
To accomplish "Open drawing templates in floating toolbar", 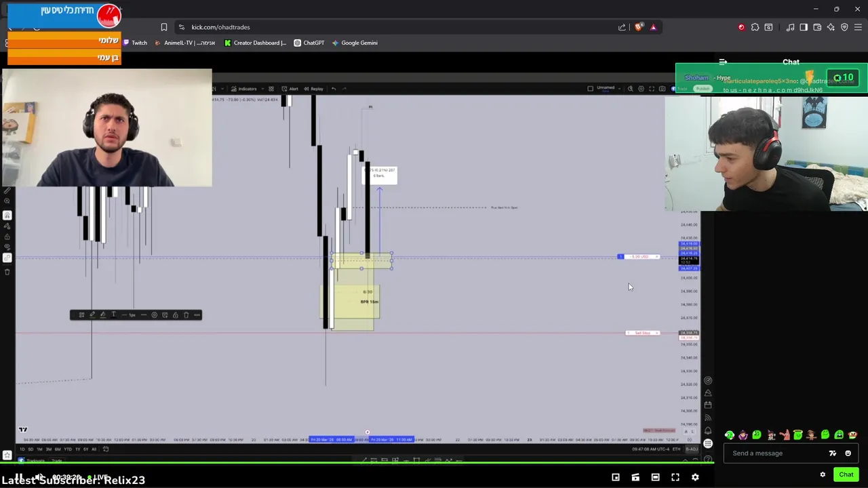I will 81,315.
